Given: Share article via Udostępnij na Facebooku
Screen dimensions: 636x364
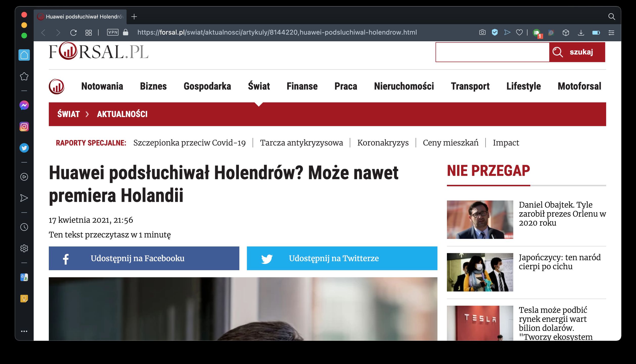Looking at the screenshot, I should point(144,258).
